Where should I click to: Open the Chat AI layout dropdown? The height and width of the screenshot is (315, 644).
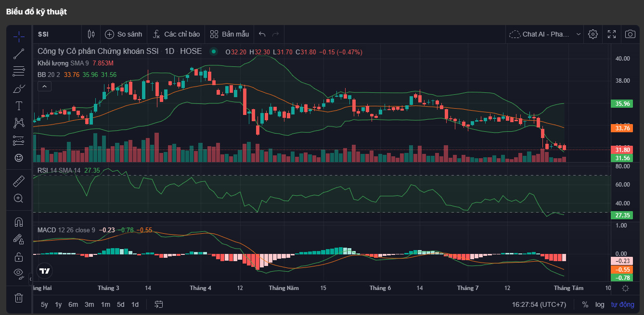click(545, 34)
